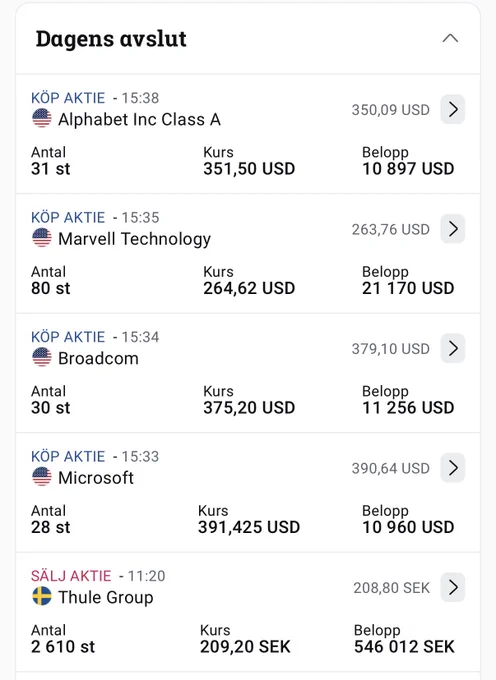This screenshot has width=496, height=680.
Task: Select the Thule Group stock name
Action: click(x=106, y=597)
